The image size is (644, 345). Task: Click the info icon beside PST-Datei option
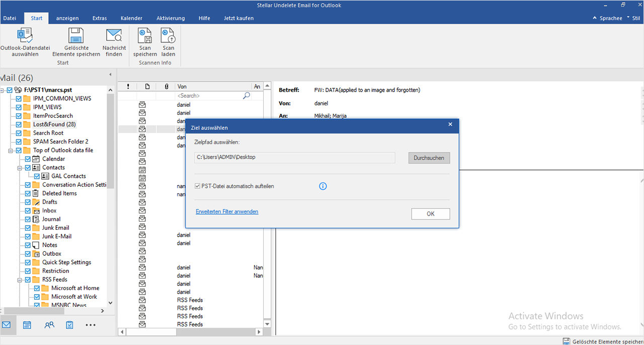323,186
